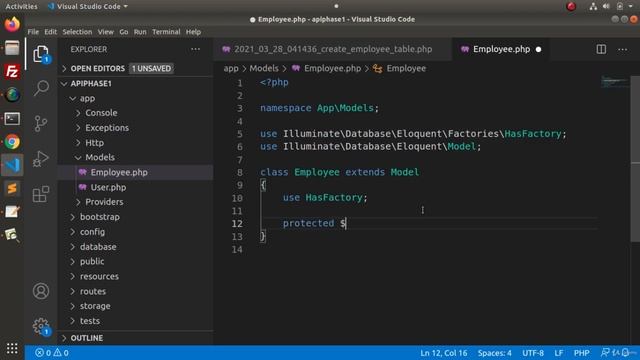Change indentation via Spaces: 4
This screenshot has height=360, width=640.
[494, 353]
